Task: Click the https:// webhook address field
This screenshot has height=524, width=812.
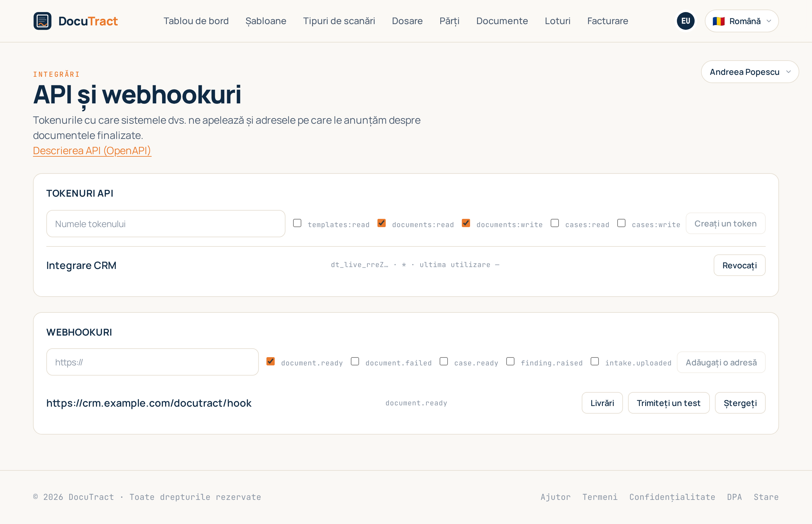Action: click(x=152, y=362)
